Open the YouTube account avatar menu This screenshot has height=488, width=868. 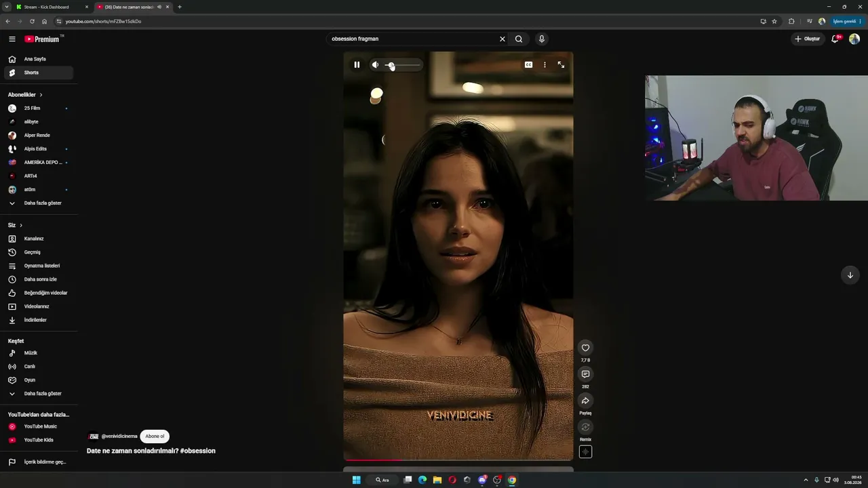(854, 39)
